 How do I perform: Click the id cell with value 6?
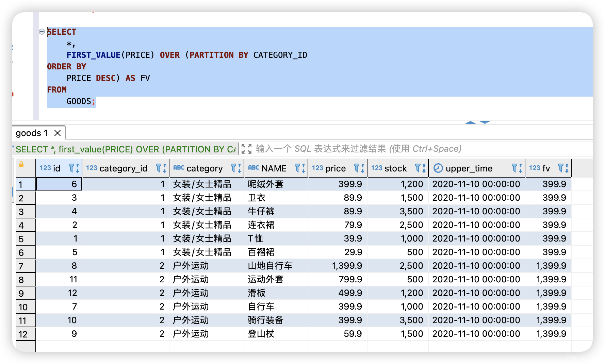pos(59,184)
